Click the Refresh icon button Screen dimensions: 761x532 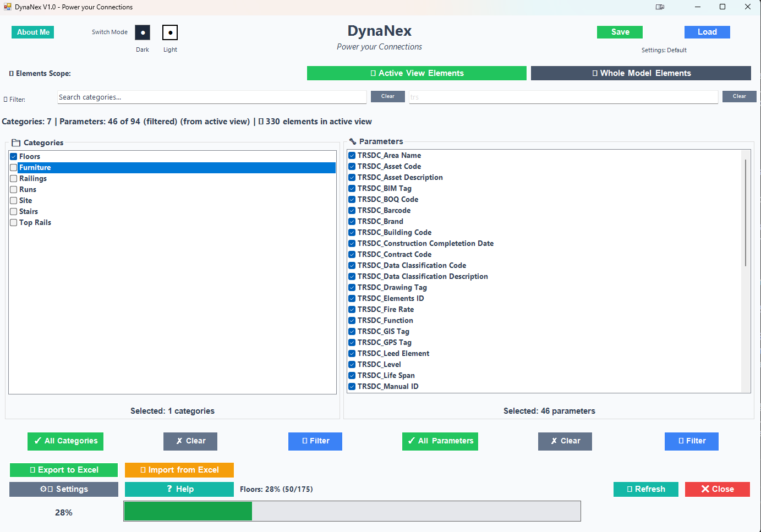(630, 489)
